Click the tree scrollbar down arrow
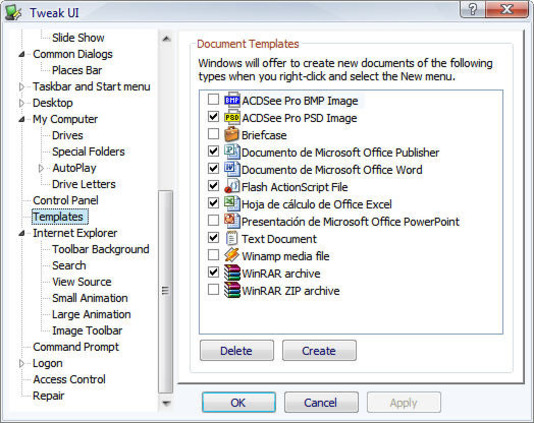The width and height of the screenshot is (534, 423). 166,403
